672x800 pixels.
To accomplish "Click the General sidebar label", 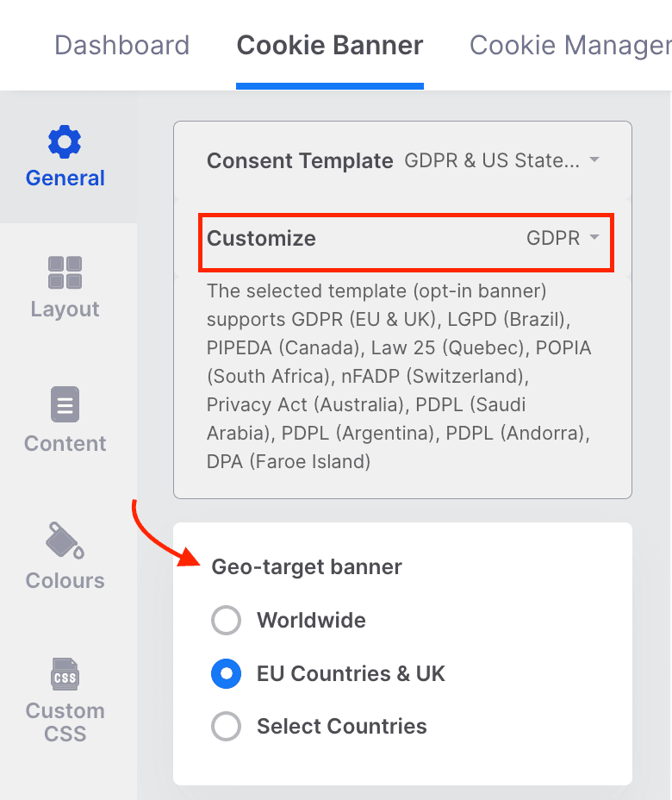I will coord(65,178).
